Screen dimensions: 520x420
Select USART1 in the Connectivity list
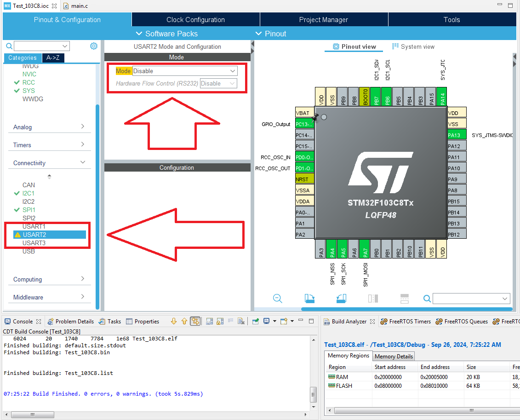34,226
